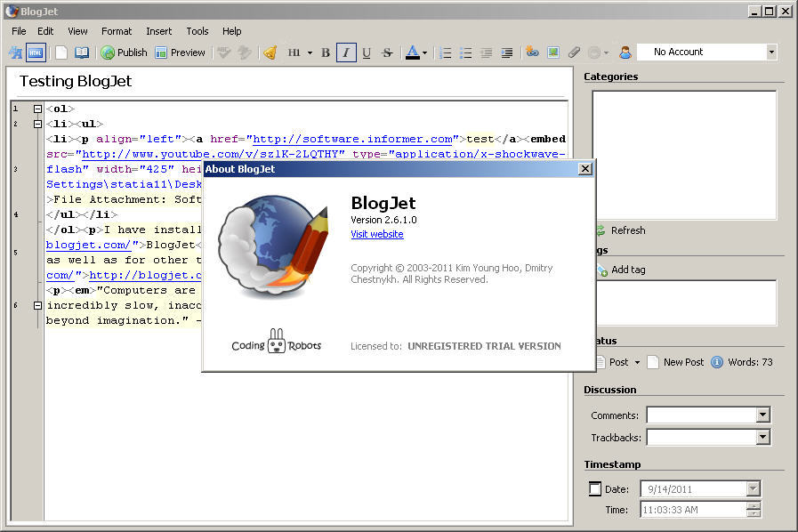Open the Format menu
Image resolution: width=798 pixels, height=532 pixels.
click(117, 31)
